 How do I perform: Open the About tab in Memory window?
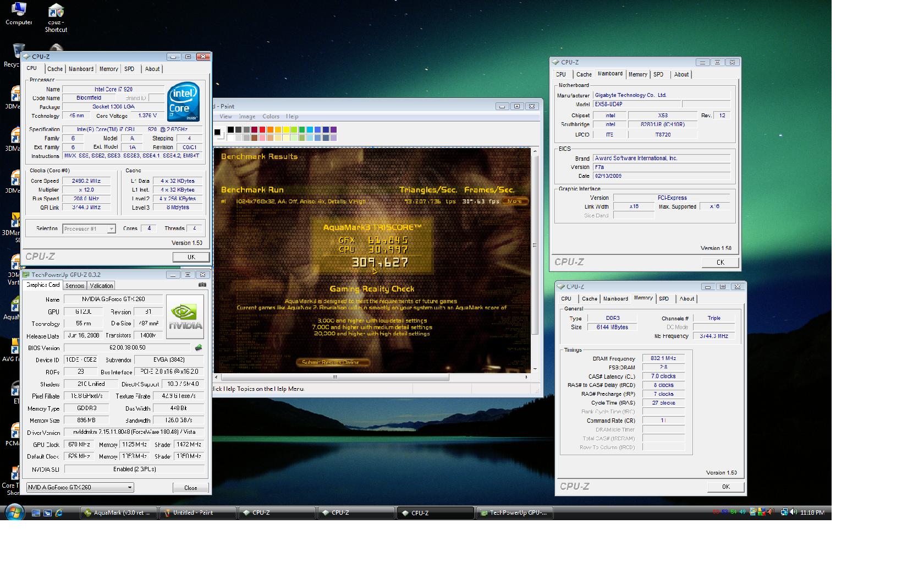(687, 299)
